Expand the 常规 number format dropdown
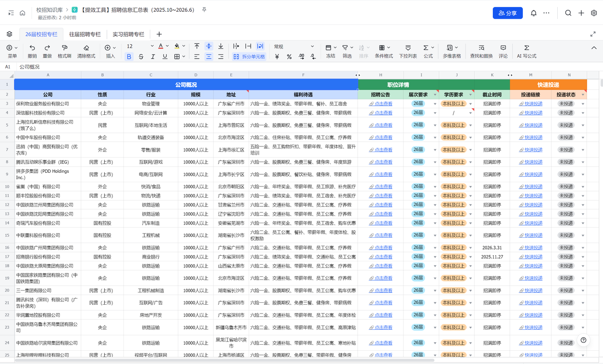This screenshot has width=603, height=364. pos(312,47)
